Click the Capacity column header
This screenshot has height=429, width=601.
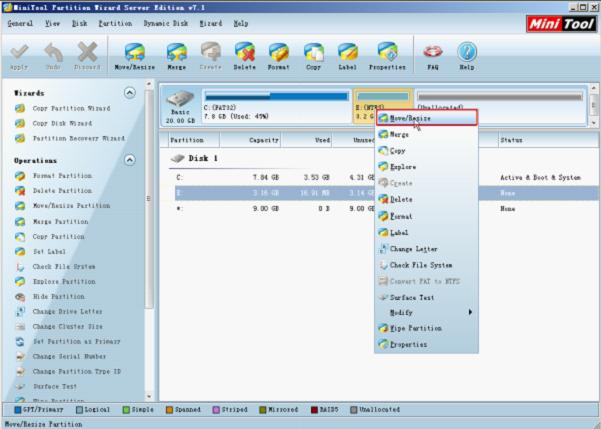pos(250,140)
